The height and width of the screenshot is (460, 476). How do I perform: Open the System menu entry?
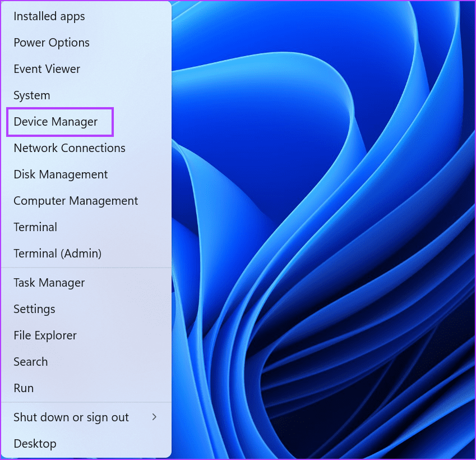click(x=31, y=95)
